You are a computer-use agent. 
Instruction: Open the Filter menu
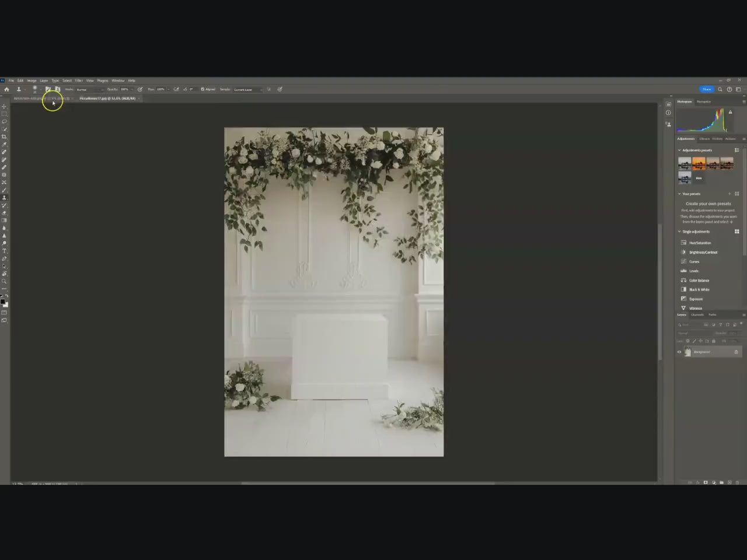click(x=79, y=80)
